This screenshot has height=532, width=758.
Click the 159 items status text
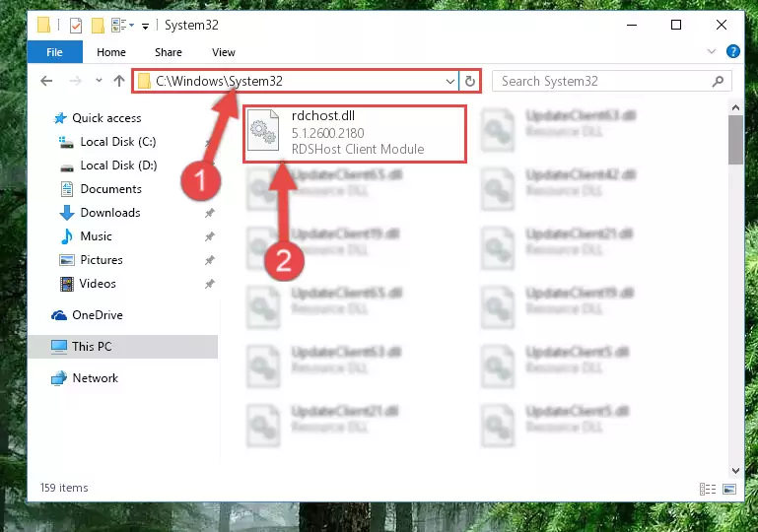(64, 488)
